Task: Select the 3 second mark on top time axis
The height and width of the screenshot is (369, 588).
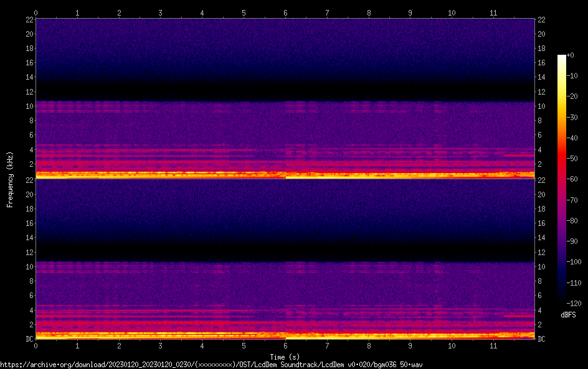Action: tap(161, 12)
